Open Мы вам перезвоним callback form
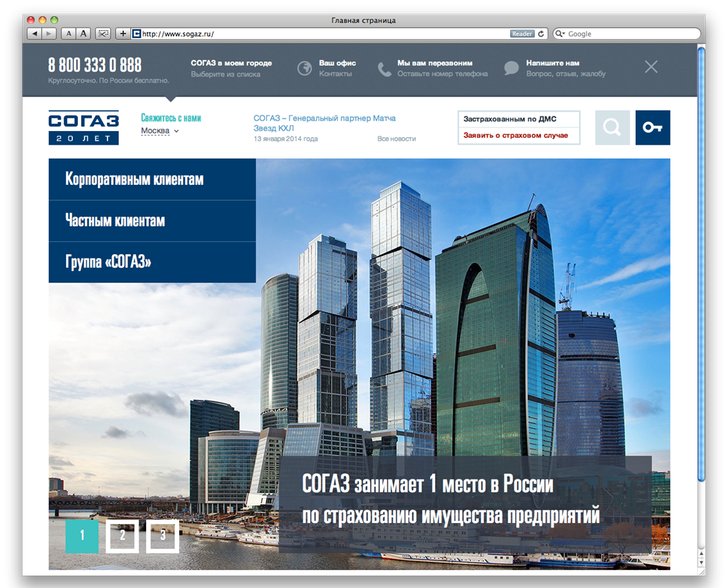The image size is (728, 588). 442,68
